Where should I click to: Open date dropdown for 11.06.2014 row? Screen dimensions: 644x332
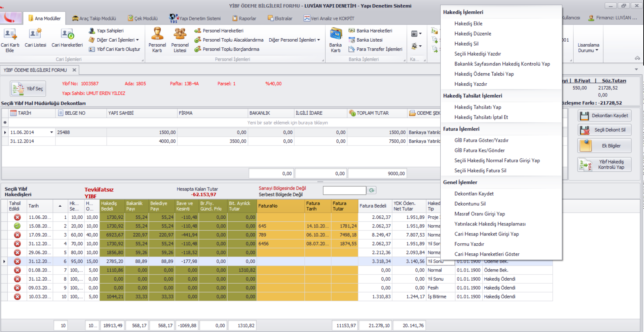tap(51, 132)
